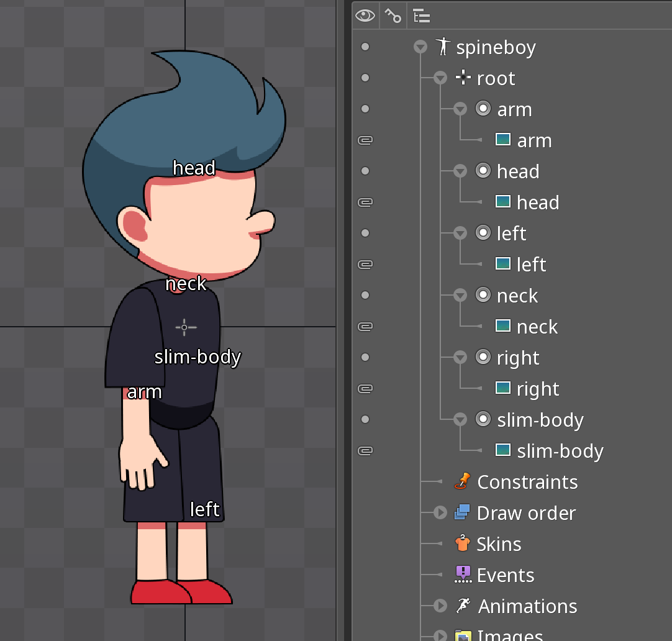Click the left image attachment icon
The image size is (672, 641).
502,263
